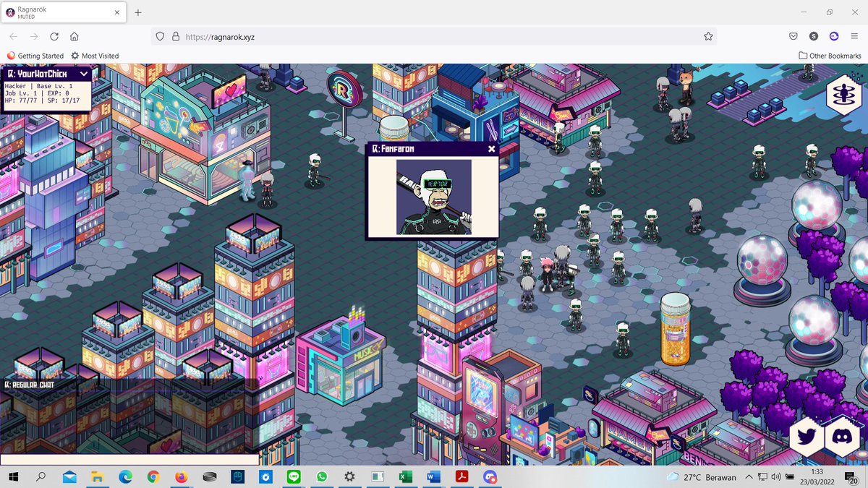The width and height of the screenshot is (868, 488).
Task: Open the 27°C Berawan weather widget
Action: [x=701, y=477]
